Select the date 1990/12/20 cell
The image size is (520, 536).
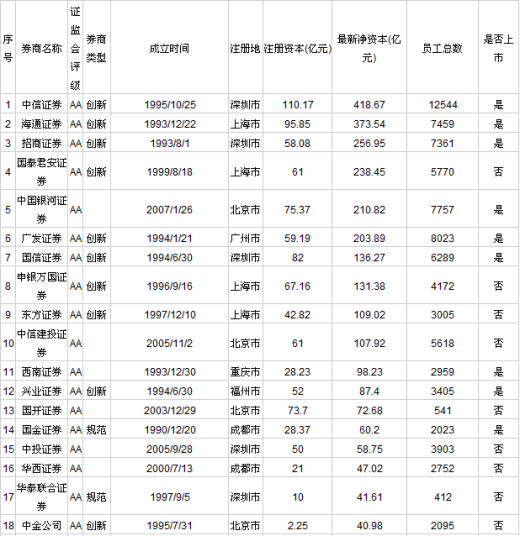(169, 429)
